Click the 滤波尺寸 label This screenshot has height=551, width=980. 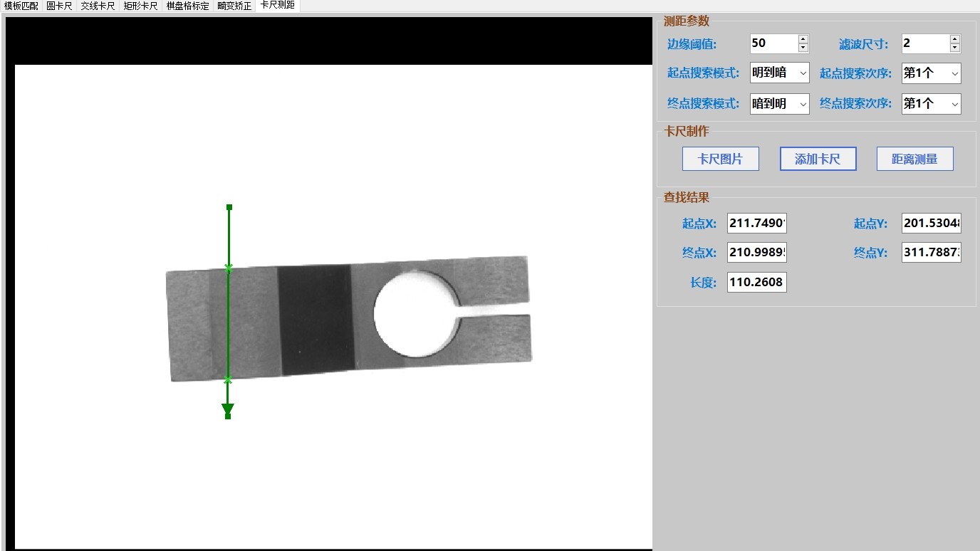pyautogui.click(x=864, y=44)
